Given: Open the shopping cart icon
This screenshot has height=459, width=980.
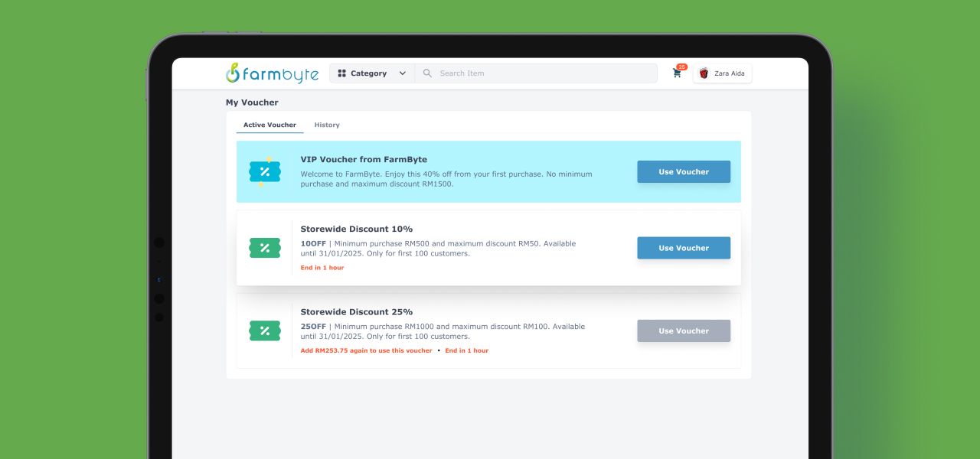Looking at the screenshot, I should point(676,73).
